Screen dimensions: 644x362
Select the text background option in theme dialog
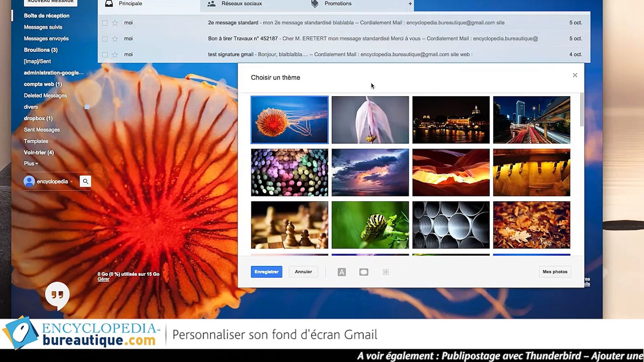[x=341, y=272]
